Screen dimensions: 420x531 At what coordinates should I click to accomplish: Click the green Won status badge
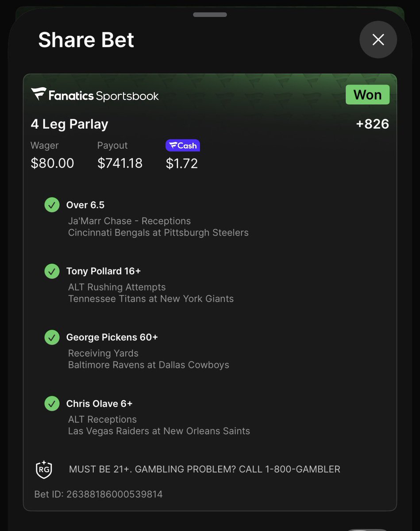tap(367, 95)
